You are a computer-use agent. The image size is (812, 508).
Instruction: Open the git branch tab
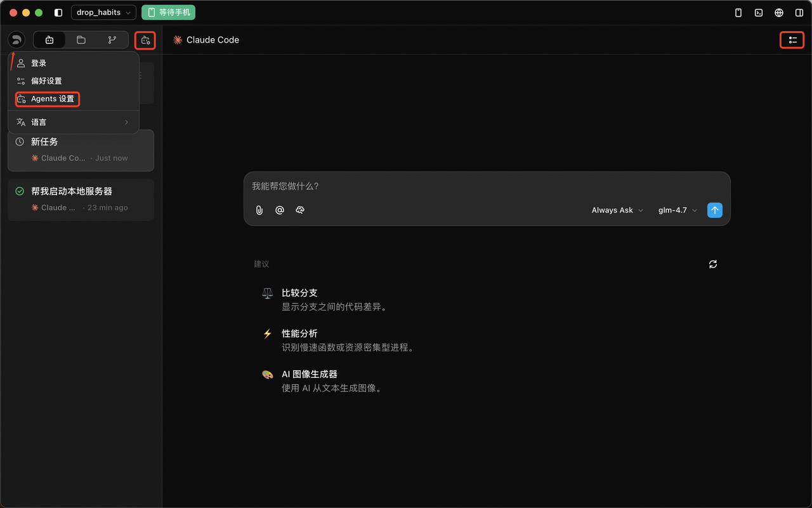point(112,40)
